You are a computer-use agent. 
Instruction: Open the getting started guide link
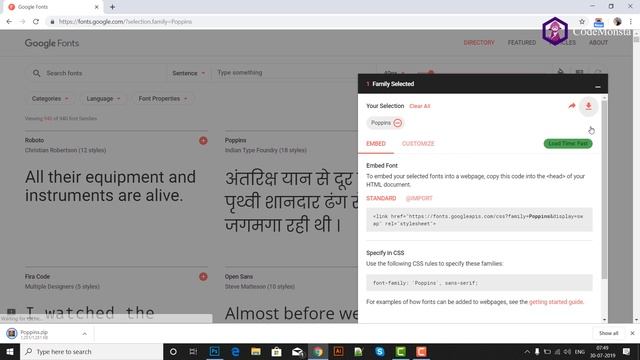[556, 302]
